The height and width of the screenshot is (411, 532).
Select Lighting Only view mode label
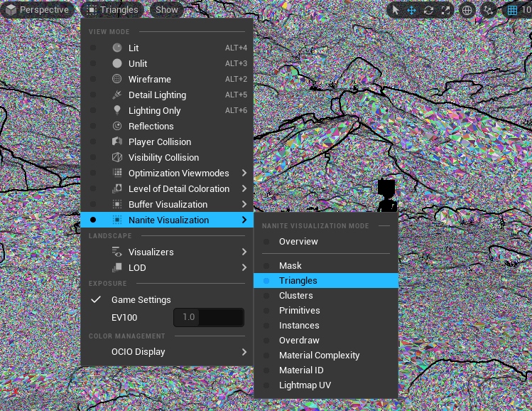(x=154, y=110)
